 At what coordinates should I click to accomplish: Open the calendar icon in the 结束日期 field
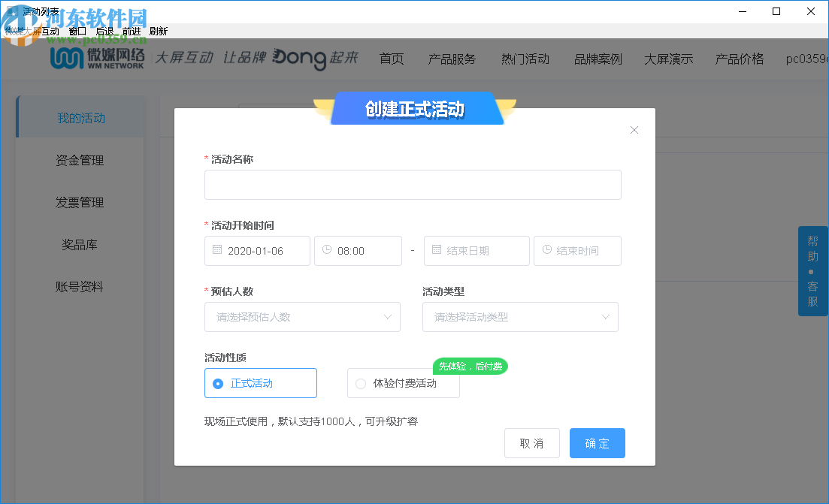point(437,250)
